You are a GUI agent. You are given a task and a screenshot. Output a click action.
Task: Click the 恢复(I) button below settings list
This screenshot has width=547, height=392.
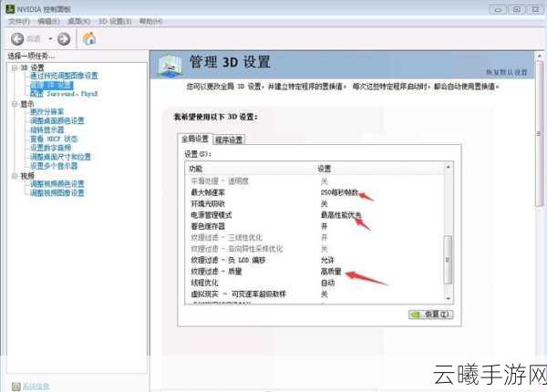[431, 315]
